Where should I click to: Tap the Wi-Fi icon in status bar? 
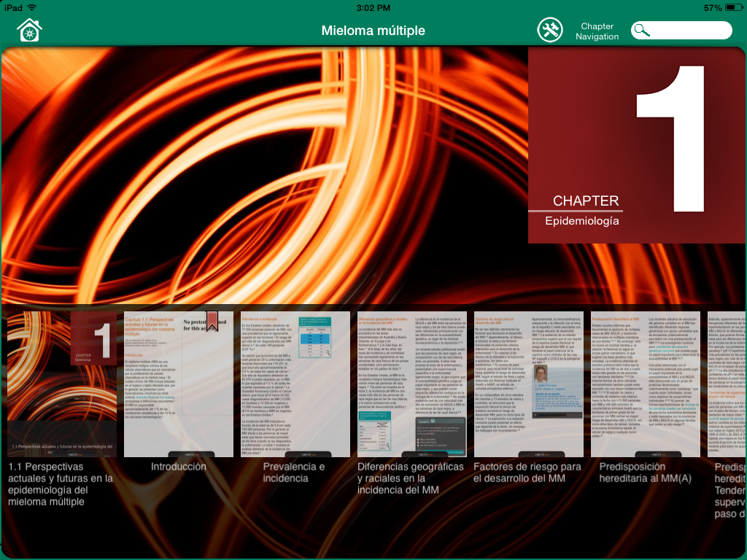click(32, 7)
